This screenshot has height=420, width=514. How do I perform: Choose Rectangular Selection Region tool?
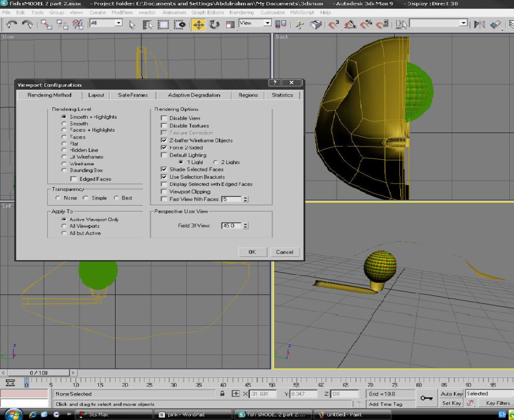point(163,25)
